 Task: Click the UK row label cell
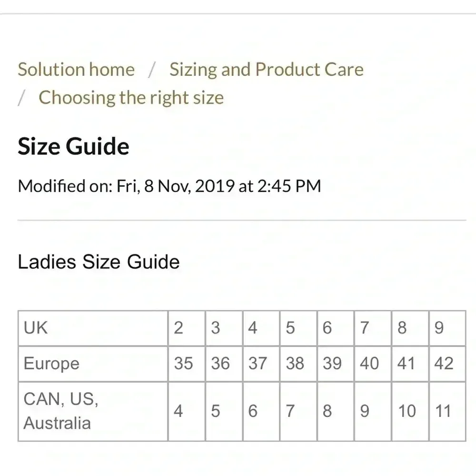[93, 328]
